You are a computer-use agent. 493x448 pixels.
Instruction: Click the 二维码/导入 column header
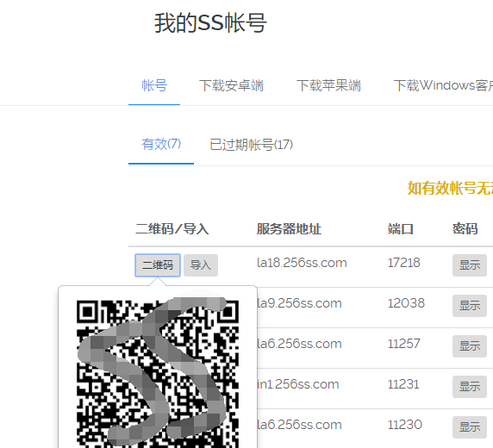(172, 229)
